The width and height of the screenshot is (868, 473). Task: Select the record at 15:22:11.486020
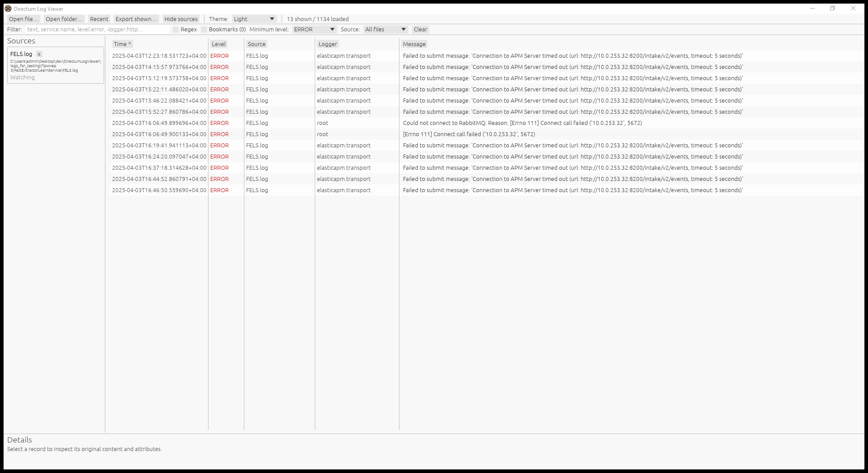[486, 90]
